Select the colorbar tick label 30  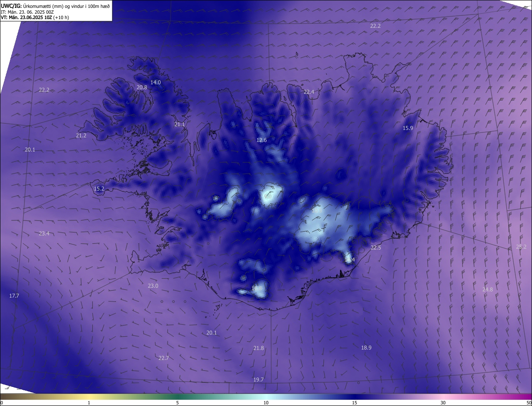[443, 403]
